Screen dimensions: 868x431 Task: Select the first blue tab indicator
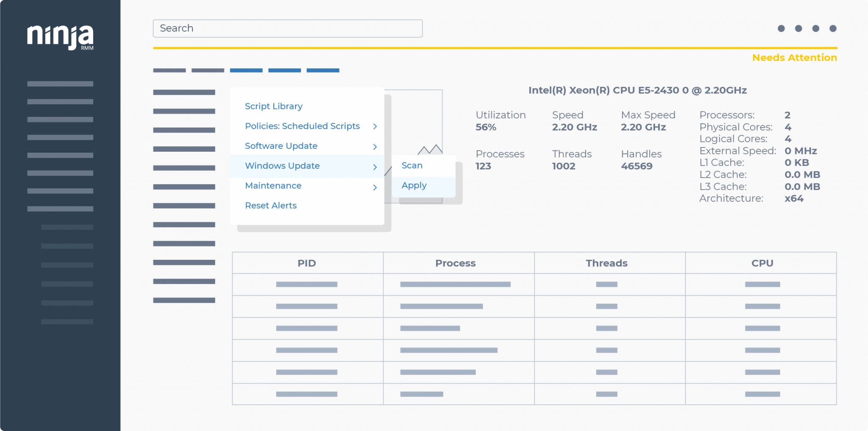tap(246, 70)
